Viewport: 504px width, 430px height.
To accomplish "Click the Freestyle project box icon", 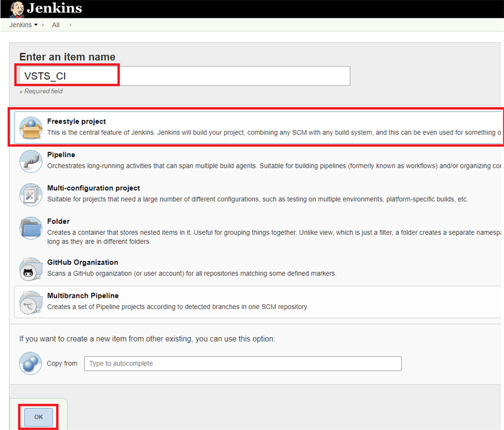I will 31,128.
